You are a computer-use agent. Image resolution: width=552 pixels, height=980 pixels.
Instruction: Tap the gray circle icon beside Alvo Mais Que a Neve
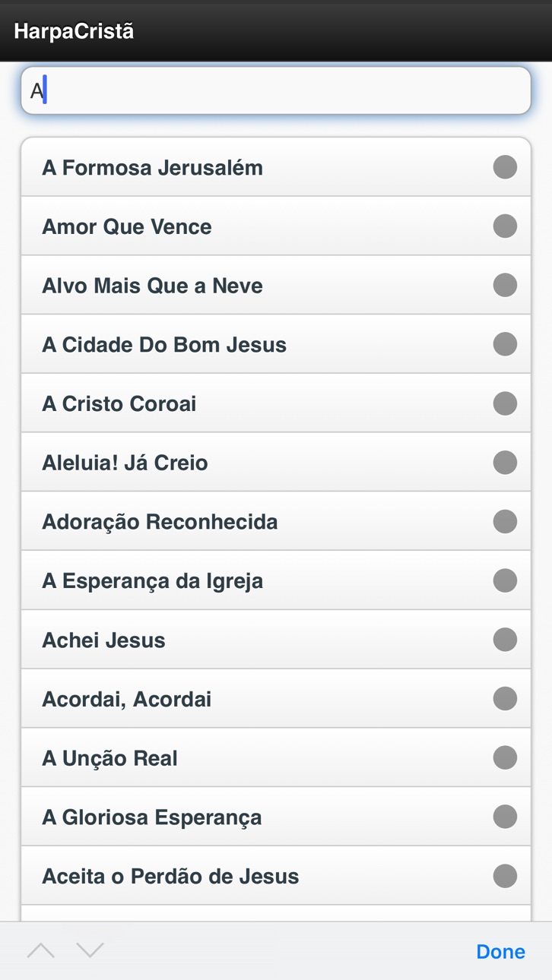[505, 286]
